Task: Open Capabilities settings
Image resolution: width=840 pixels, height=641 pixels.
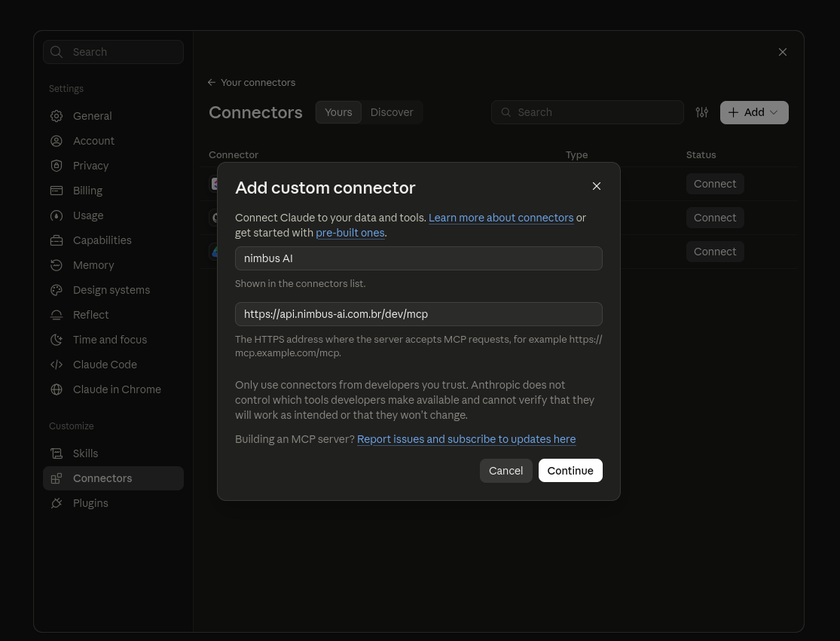Action: coord(113,240)
